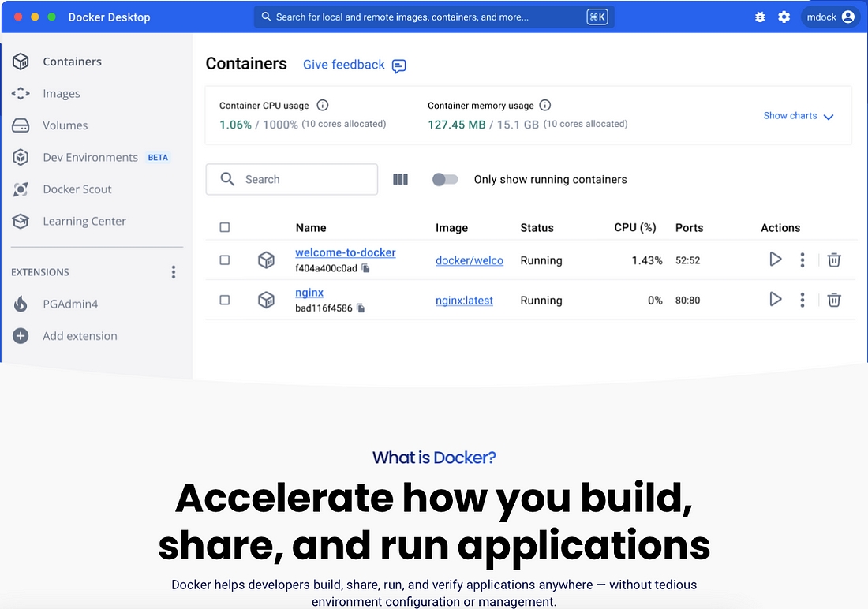The width and height of the screenshot is (868, 609).
Task: Click the nginx container cube icon
Action: [x=266, y=300]
